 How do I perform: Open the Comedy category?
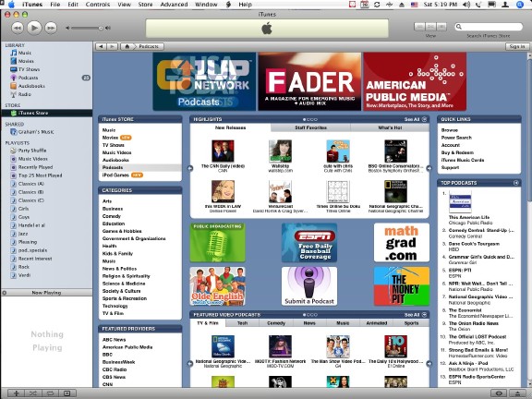pos(112,216)
